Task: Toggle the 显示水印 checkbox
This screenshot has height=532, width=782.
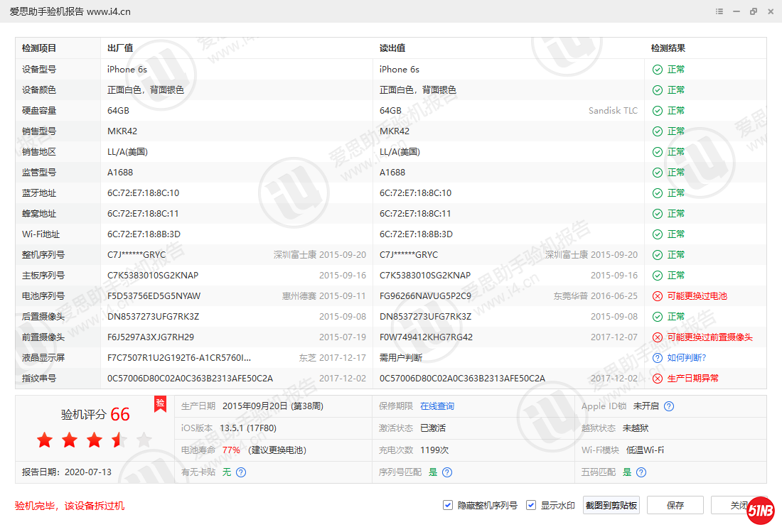Action: [x=531, y=505]
